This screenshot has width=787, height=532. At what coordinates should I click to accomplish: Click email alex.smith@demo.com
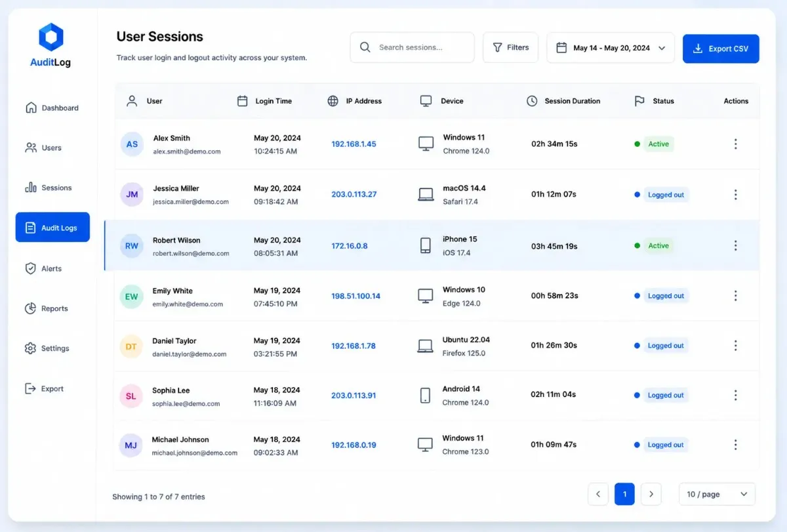click(187, 152)
